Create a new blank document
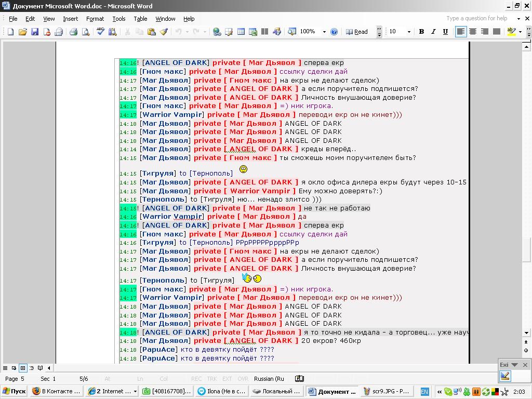Image resolution: width=532 pixels, height=399 pixels. 11,32
